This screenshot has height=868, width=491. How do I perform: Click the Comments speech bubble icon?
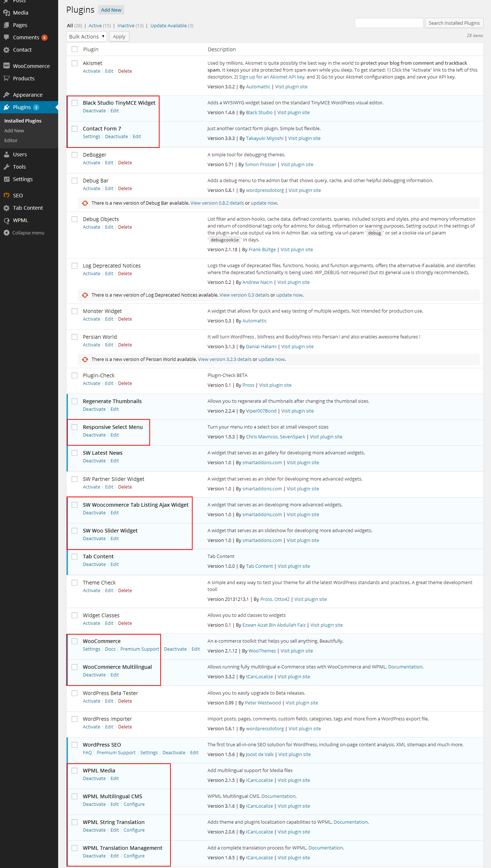7,37
